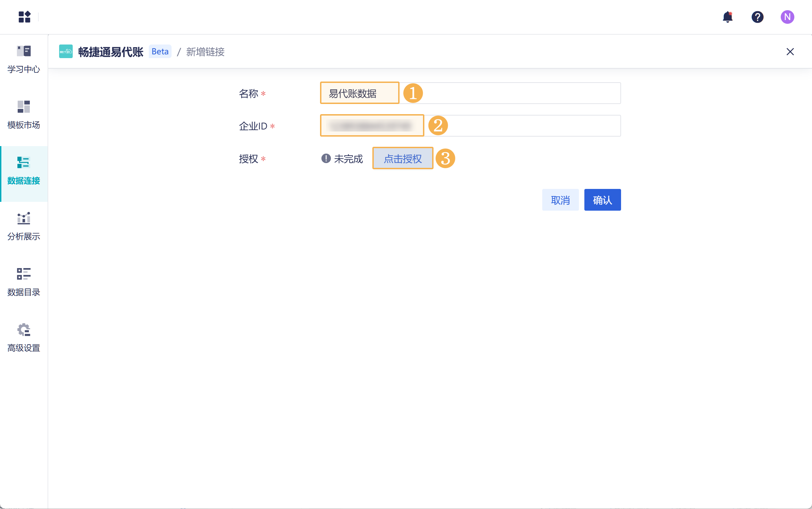This screenshot has width=812, height=509.
Task: Confirm the connection with 确认
Action: point(602,200)
